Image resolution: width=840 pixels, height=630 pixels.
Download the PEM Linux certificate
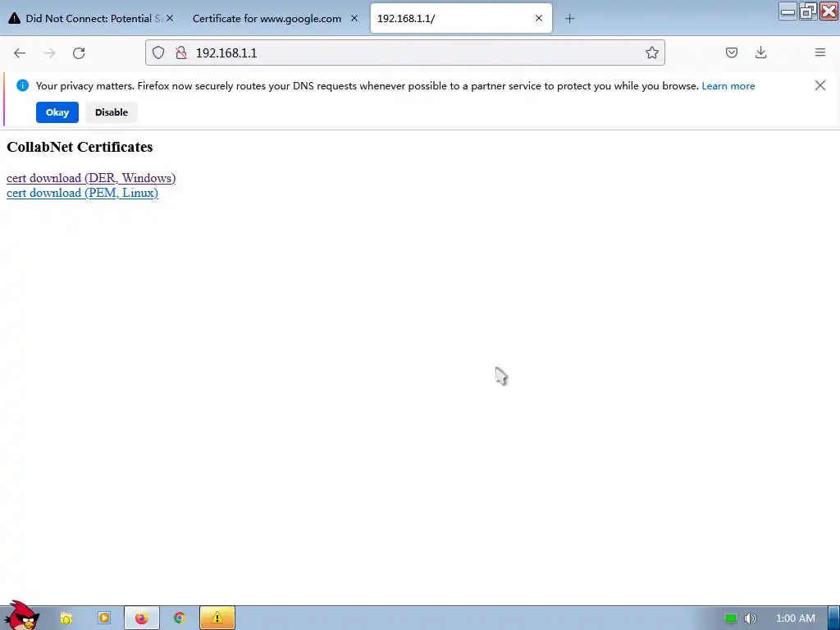pyautogui.click(x=82, y=193)
